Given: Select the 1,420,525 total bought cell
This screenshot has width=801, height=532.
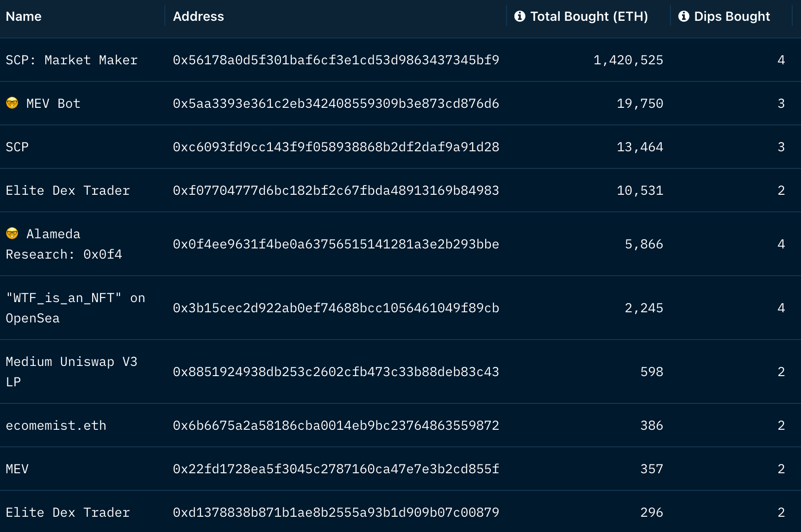Looking at the screenshot, I should [x=628, y=60].
